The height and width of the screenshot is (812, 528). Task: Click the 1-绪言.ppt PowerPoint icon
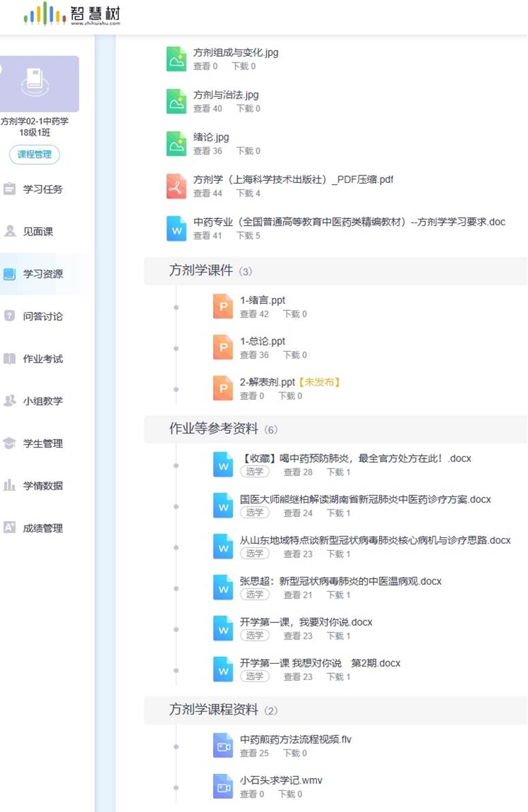pos(223,307)
